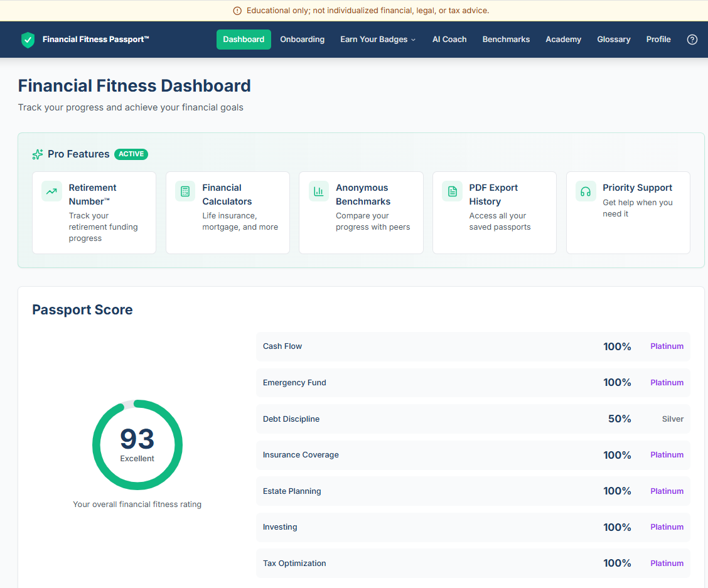Screen dimensions: 708x588
Task: Switch to the Dashboard tab
Action: [x=244, y=39]
